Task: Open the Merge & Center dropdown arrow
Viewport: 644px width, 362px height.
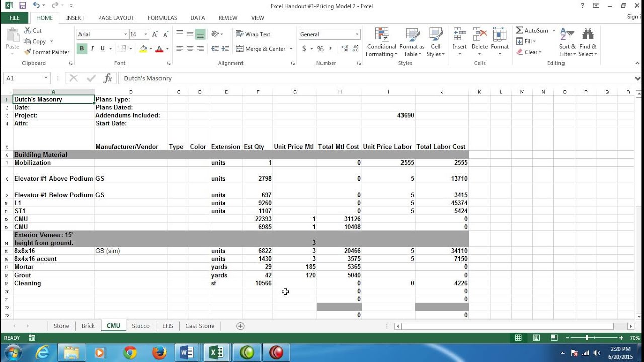Action: [x=291, y=49]
